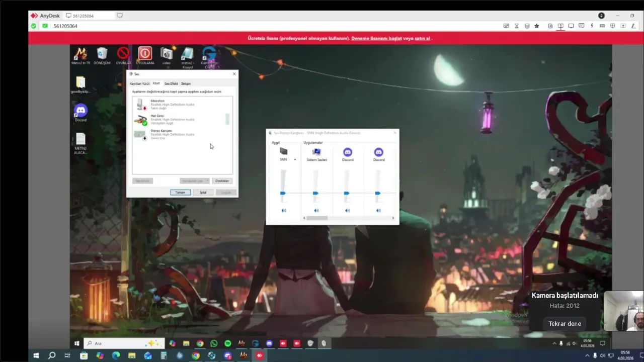644x362 pixels.
Task: Click remote Windows Start button
Action: click(x=77, y=343)
